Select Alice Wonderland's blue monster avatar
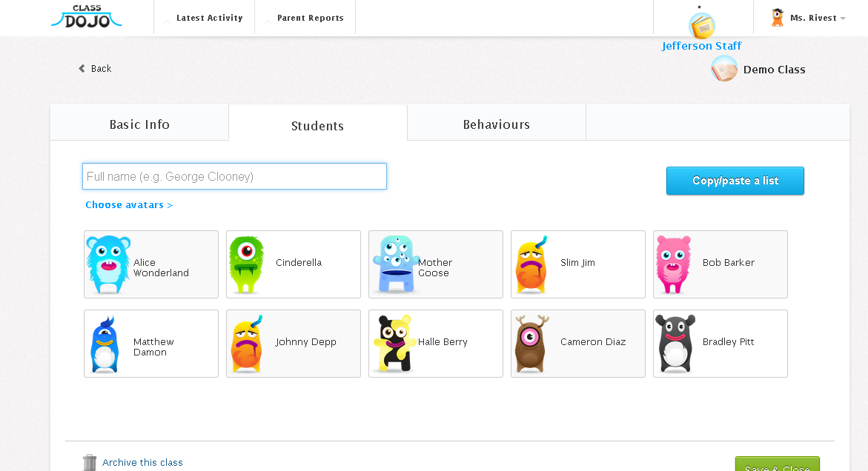Image resolution: width=868 pixels, height=471 pixels. pos(108,264)
